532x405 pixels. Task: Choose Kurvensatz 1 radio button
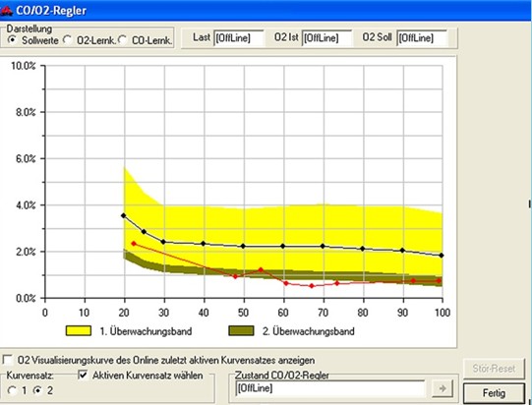(12, 391)
